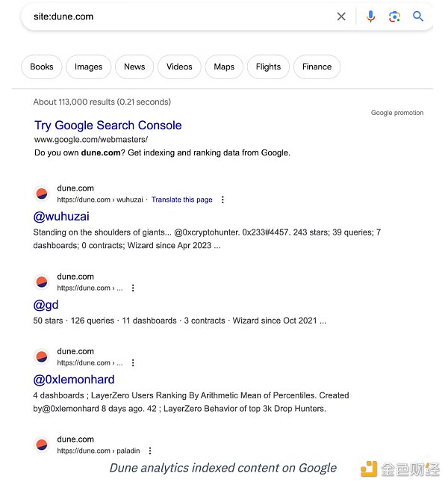Open the Finance filter chip

point(317,67)
